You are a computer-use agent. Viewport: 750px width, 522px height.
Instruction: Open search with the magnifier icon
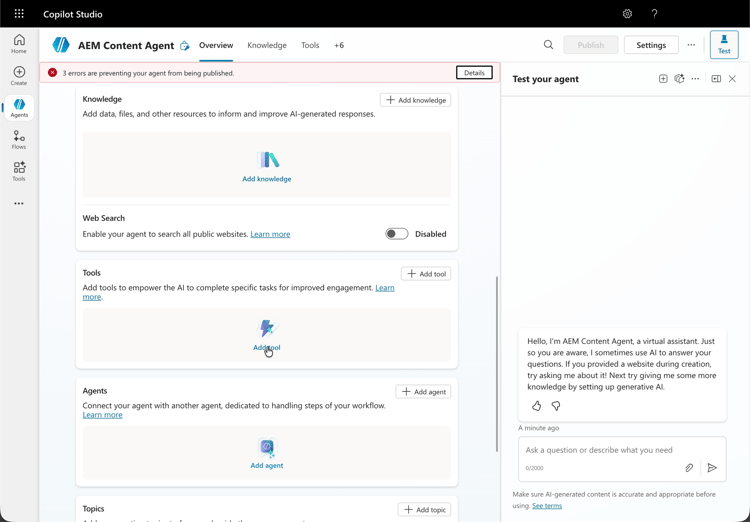[548, 45]
